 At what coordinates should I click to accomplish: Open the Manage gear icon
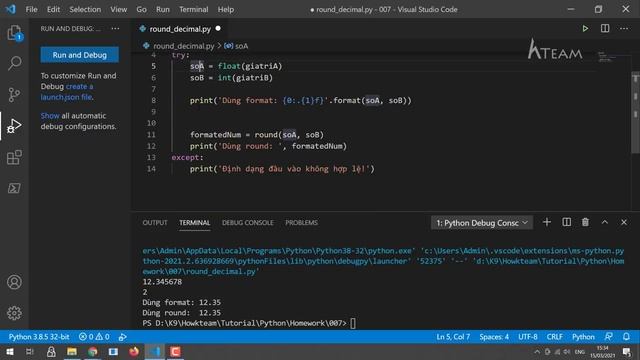coord(14,313)
